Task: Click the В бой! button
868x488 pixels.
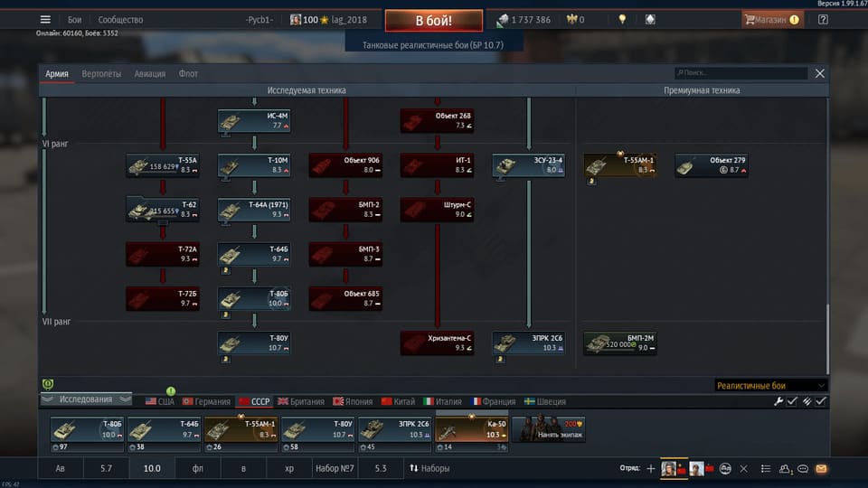Action: pos(433,21)
